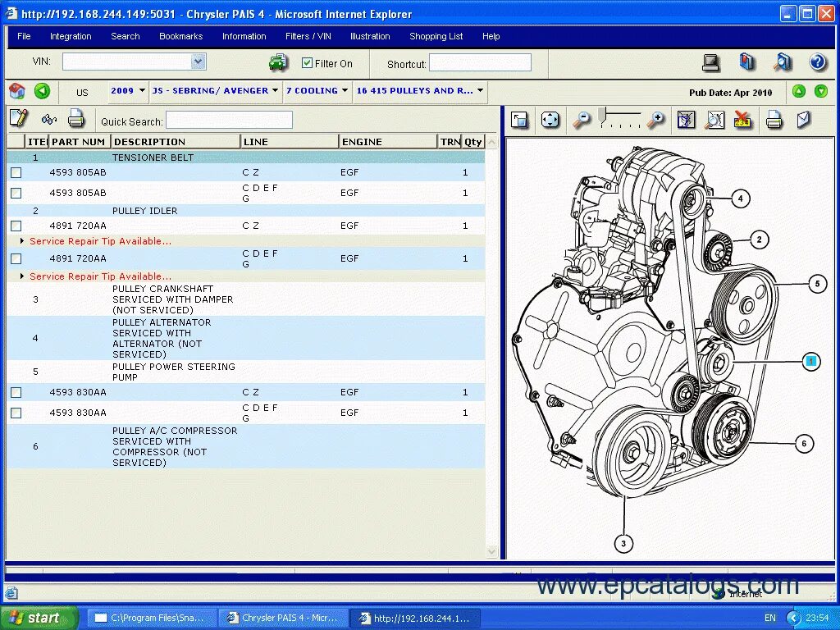
Task: Click the book search magnifier icon
Action: (x=783, y=62)
